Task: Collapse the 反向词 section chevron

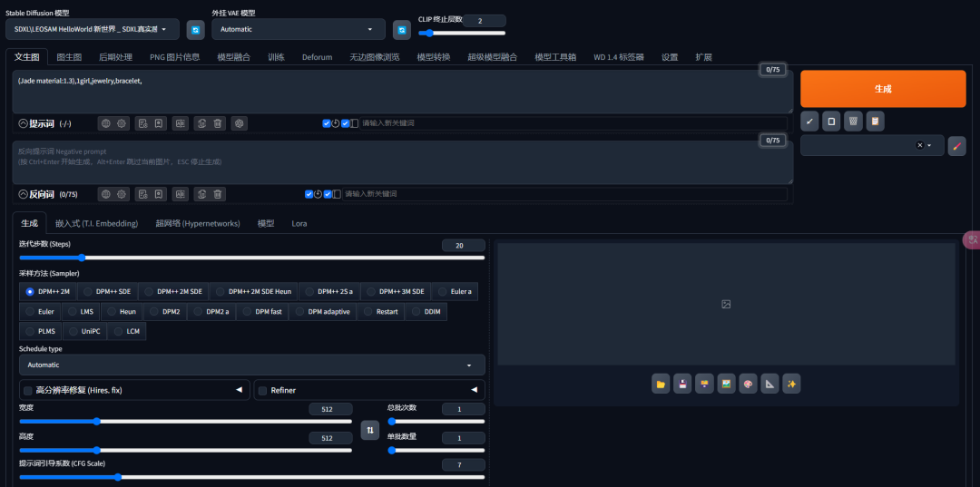Action: coord(23,194)
